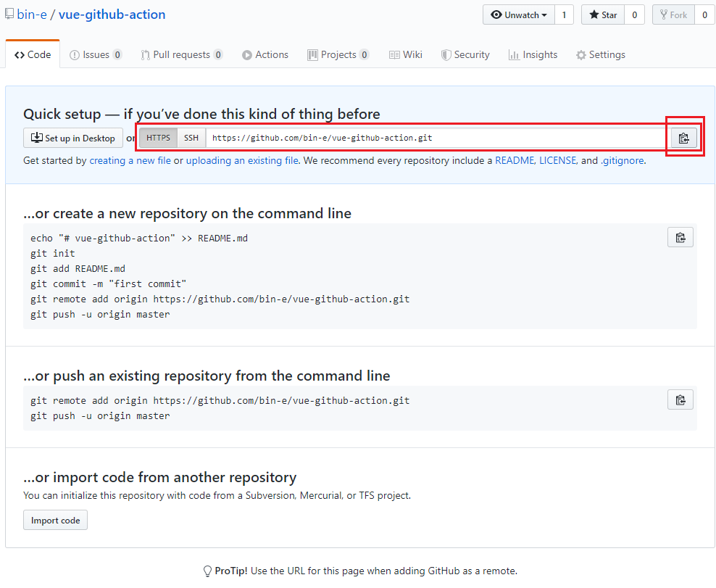Select the Code tab

33,54
